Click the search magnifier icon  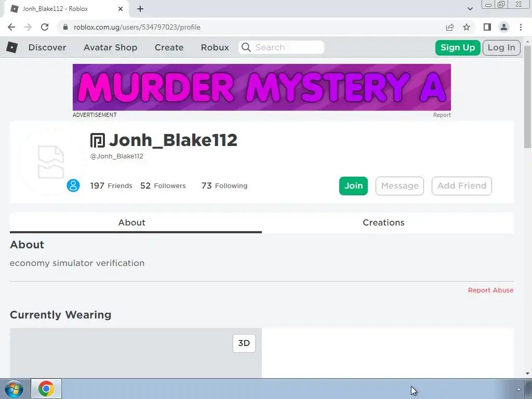tap(246, 47)
